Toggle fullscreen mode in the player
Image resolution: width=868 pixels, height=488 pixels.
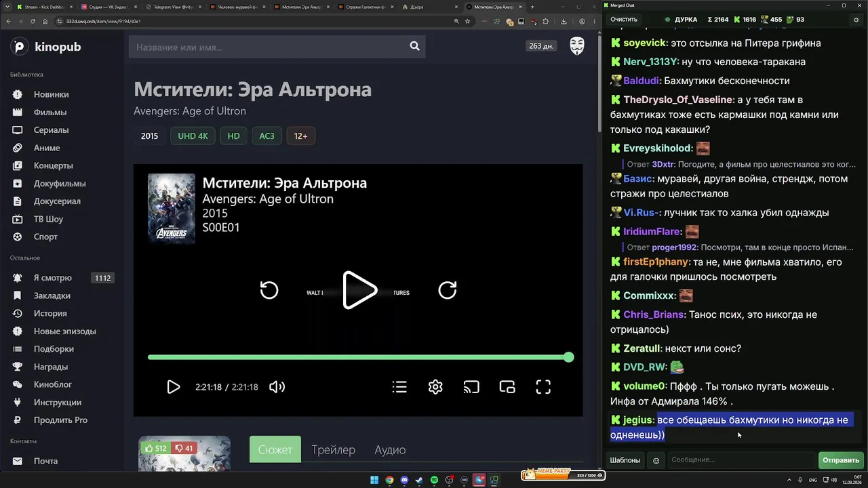543,387
